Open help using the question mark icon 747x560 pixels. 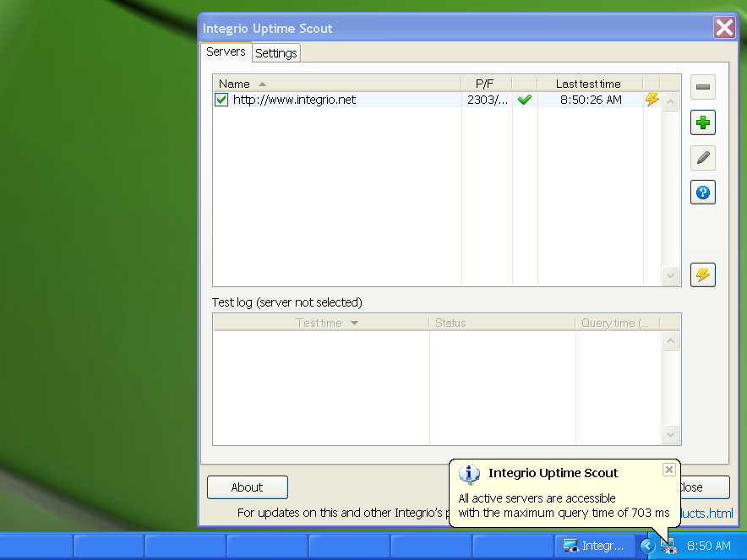[x=702, y=192]
